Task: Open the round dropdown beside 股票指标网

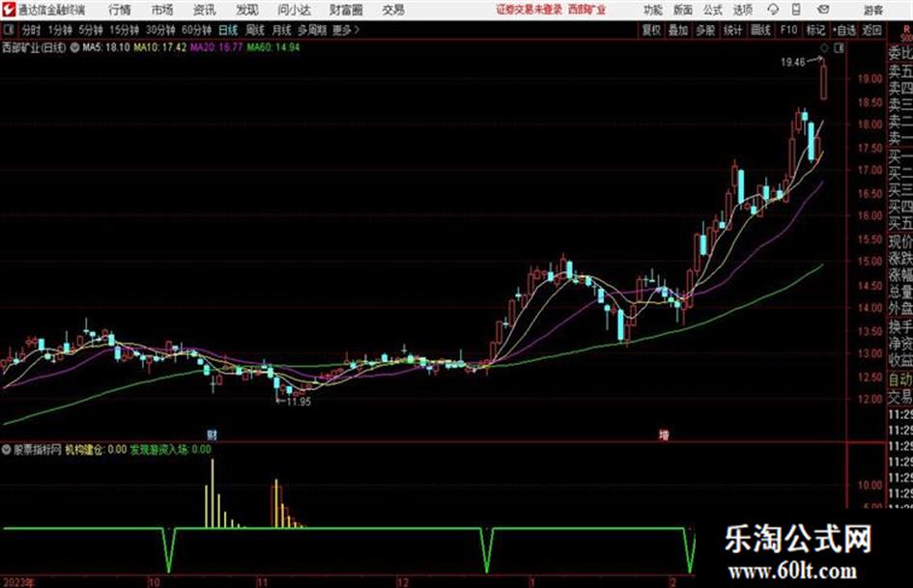Action: 7,449
